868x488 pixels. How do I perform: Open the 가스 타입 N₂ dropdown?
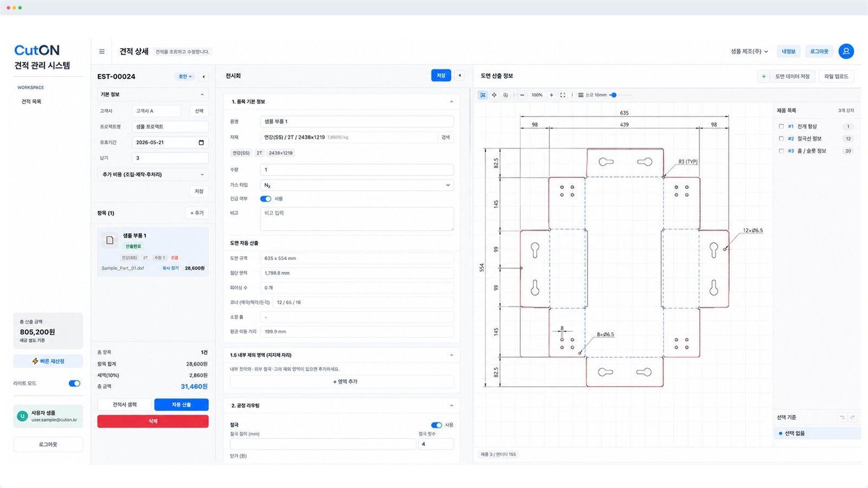click(357, 185)
